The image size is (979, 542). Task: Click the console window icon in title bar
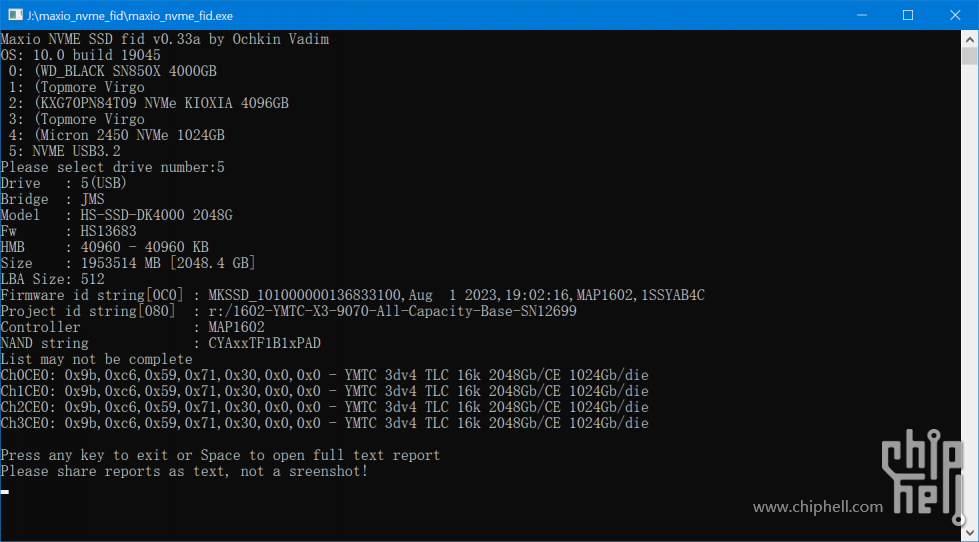pos(15,14)
